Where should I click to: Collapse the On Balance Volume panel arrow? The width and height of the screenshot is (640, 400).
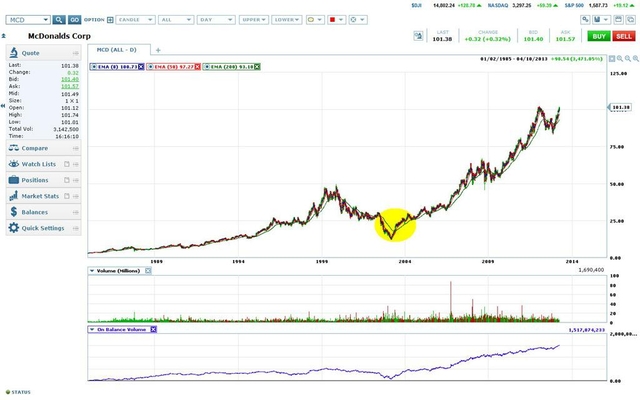pyautogui.click(x=92, y=329)
